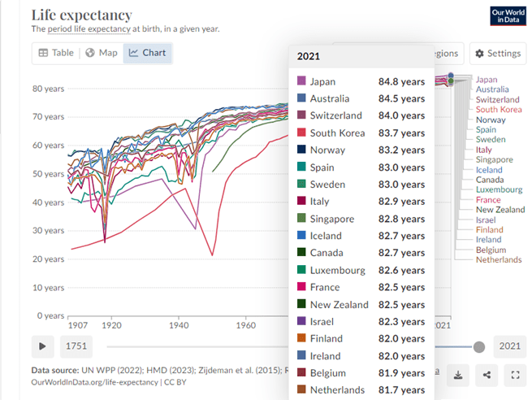Click the timeline slider end handle
Screen dimensions: 532x400
tap(479, 346)
